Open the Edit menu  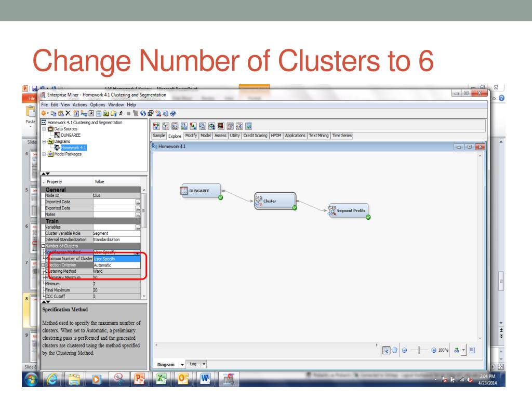54,105
